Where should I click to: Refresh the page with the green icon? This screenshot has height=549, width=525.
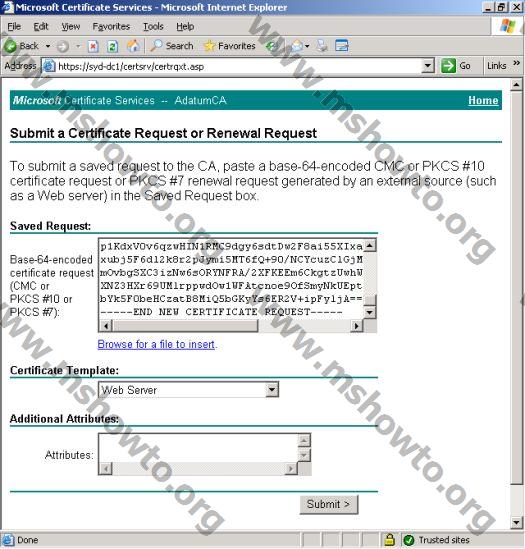pyautogui.click(x=112, y=46)
